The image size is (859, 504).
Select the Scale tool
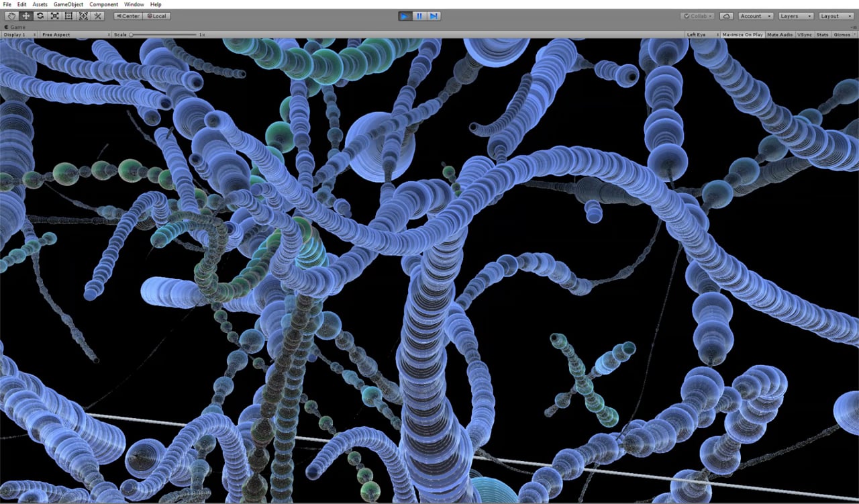54,15
